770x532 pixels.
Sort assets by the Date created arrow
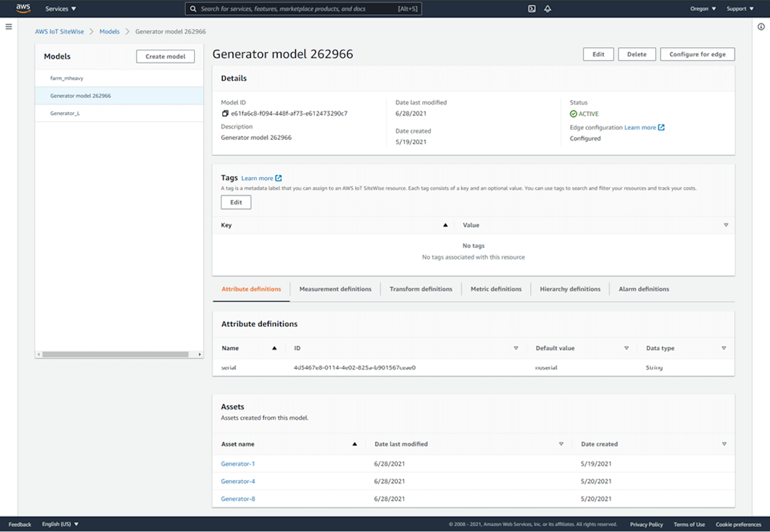coord(724,444)
